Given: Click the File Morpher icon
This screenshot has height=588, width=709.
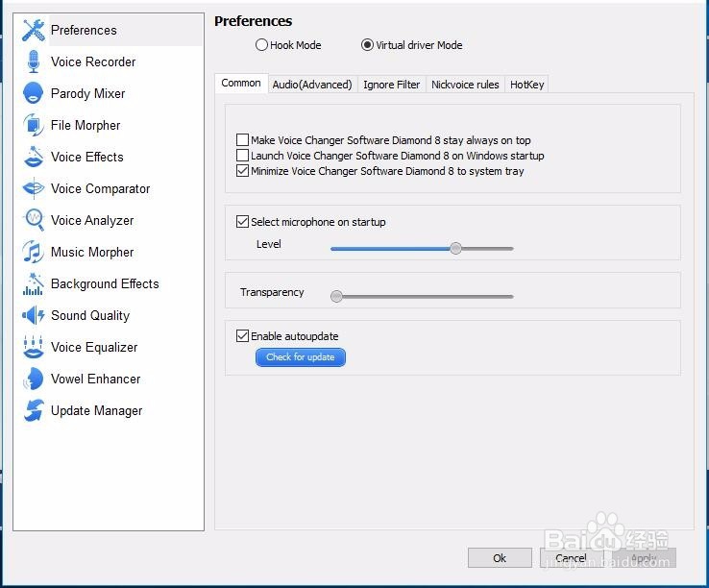Looking at the screenshot, I should click(34, 125).
